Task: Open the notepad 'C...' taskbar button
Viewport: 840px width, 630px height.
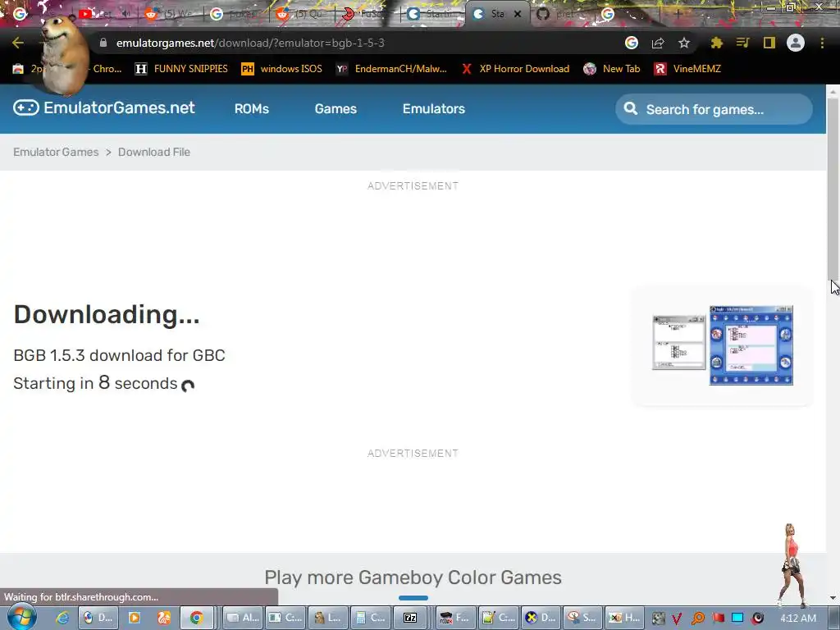Action: (500, 618)
